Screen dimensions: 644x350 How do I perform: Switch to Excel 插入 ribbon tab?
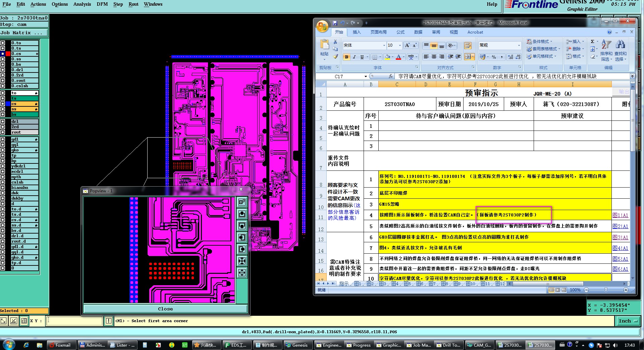pyautogui.click(x=357, y=32)
